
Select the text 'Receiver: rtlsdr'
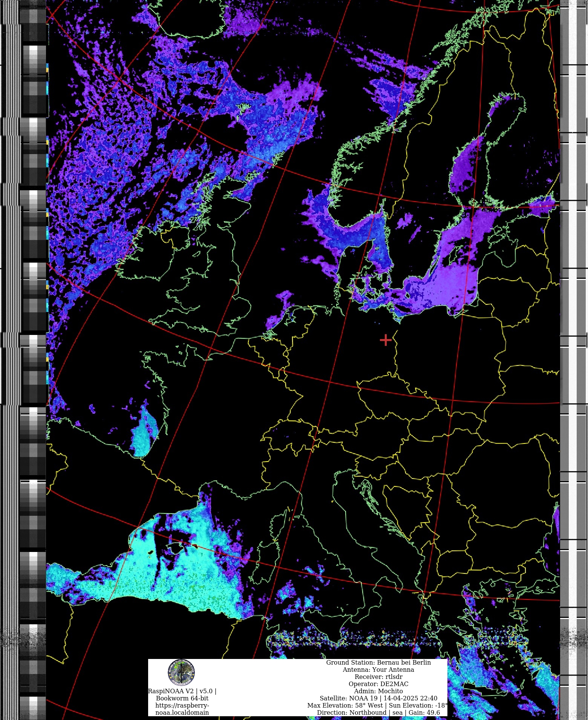pyautogui.click(x=378, y=677)
